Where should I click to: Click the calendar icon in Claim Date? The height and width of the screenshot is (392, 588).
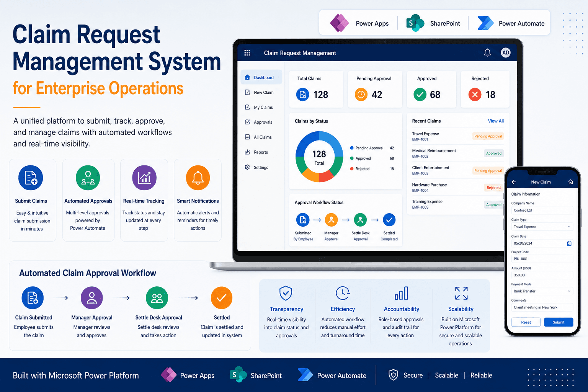(x=569, y=243)
